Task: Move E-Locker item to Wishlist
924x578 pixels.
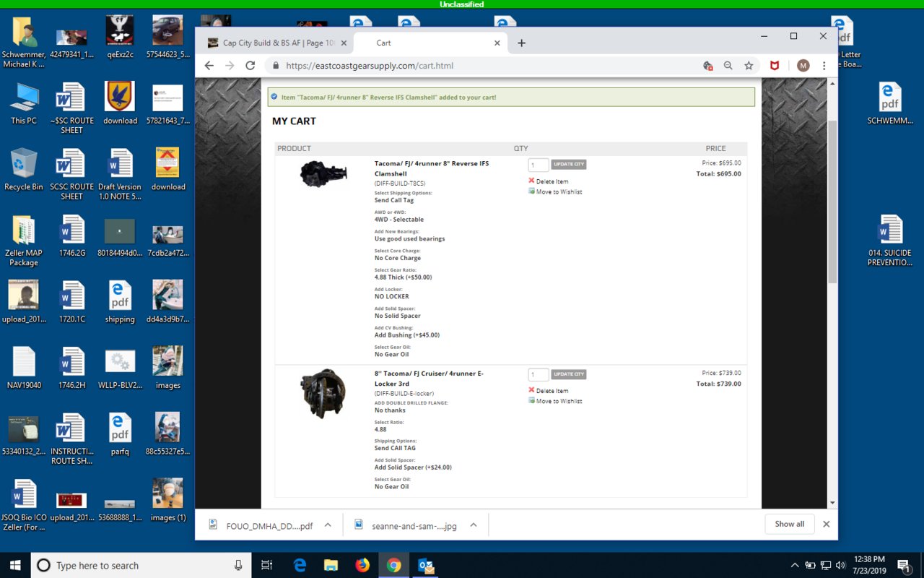Action: click(x=555, y=401)
